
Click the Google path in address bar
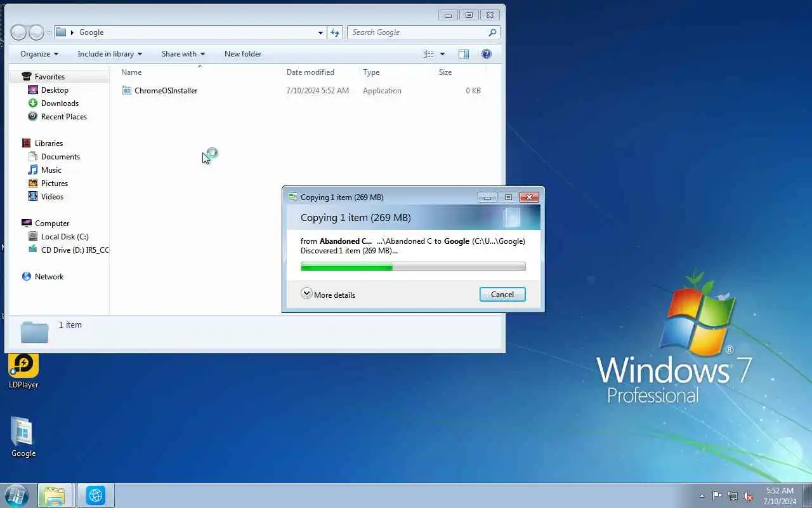click(91, 32)
